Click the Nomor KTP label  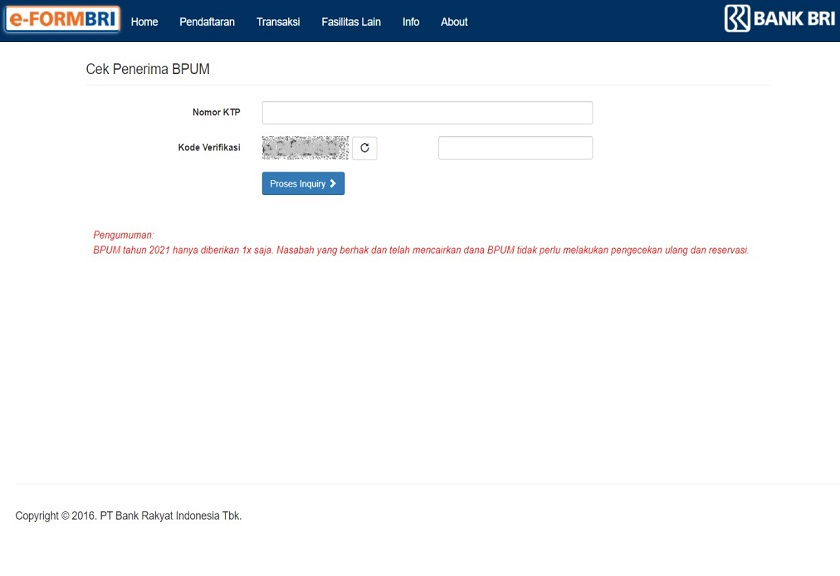tap(216, 113)
